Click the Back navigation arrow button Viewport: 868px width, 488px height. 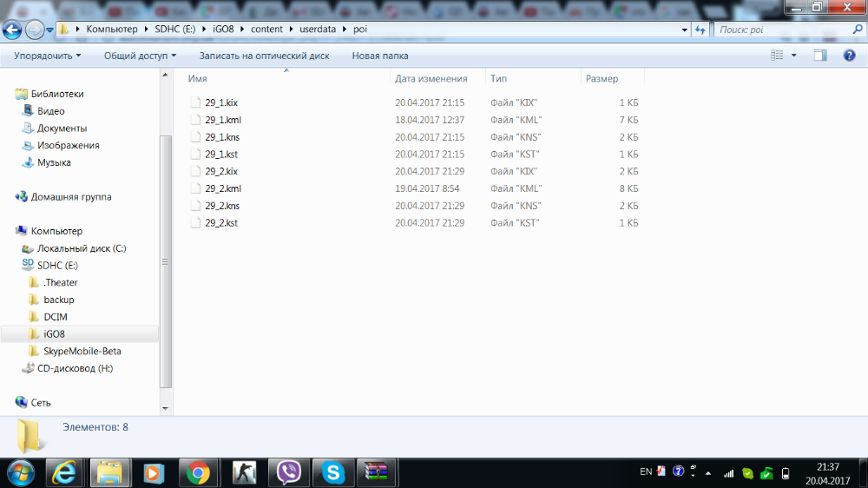pos(12,30)
